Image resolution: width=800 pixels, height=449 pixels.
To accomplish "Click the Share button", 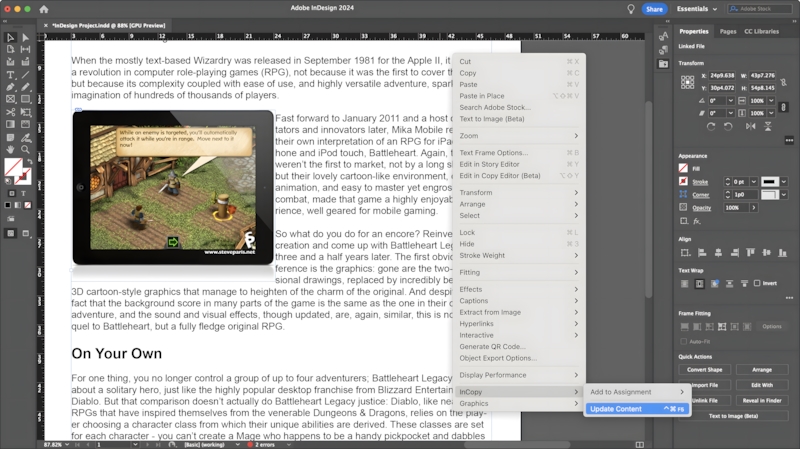I will point(654,9).
